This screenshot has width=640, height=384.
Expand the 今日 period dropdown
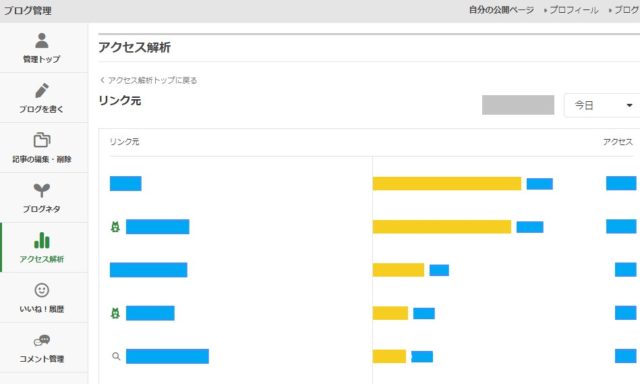coord(602,105)
